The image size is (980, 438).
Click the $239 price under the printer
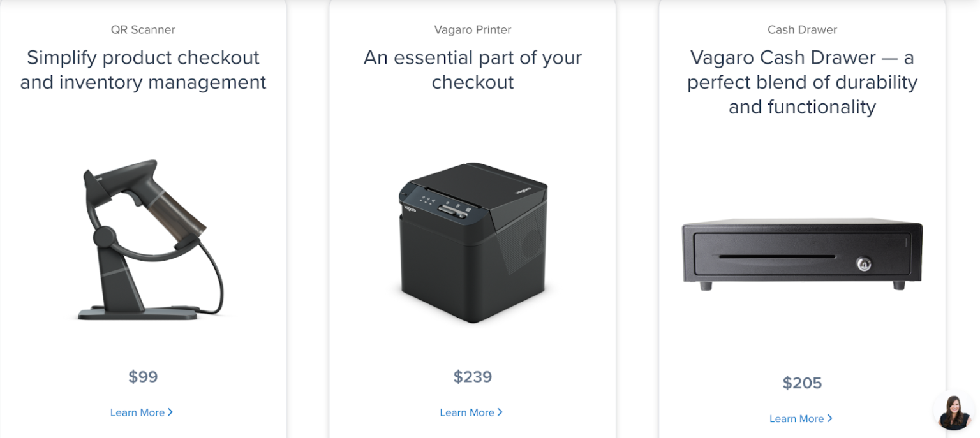coord(472,377)
